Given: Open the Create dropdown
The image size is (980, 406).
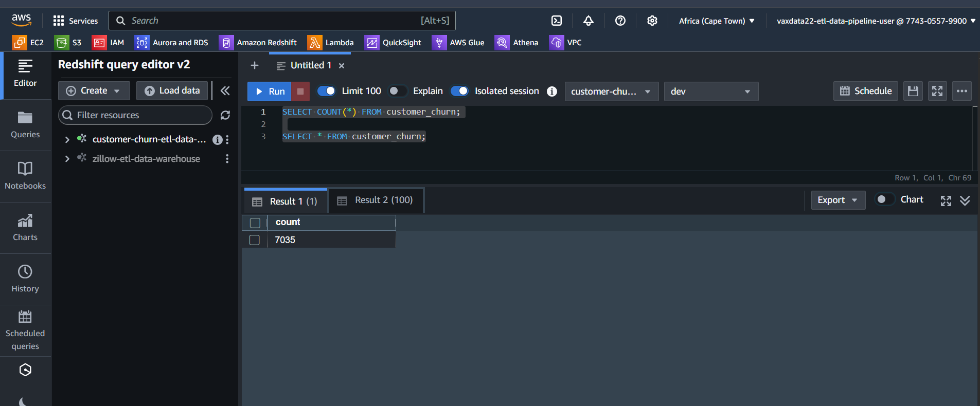Looking at the screenshot, I should (x=94, y=90).
